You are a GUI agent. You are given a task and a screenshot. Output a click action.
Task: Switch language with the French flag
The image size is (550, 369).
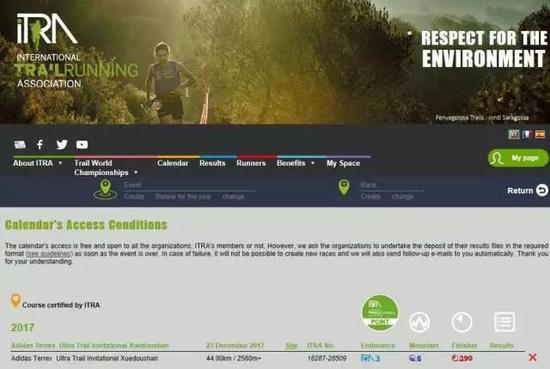click(x=526, y=134)
